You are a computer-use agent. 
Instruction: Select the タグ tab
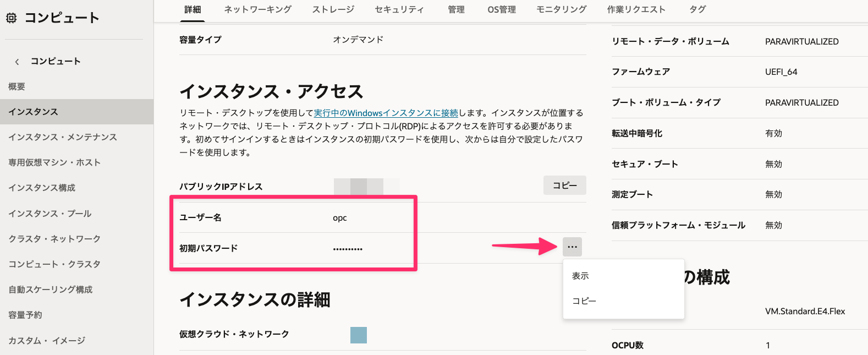[x=697, y=9]
